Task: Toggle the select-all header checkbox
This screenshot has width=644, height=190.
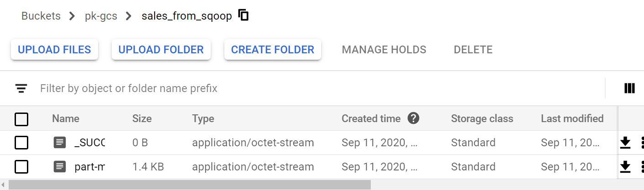Action: coord(21,119)
